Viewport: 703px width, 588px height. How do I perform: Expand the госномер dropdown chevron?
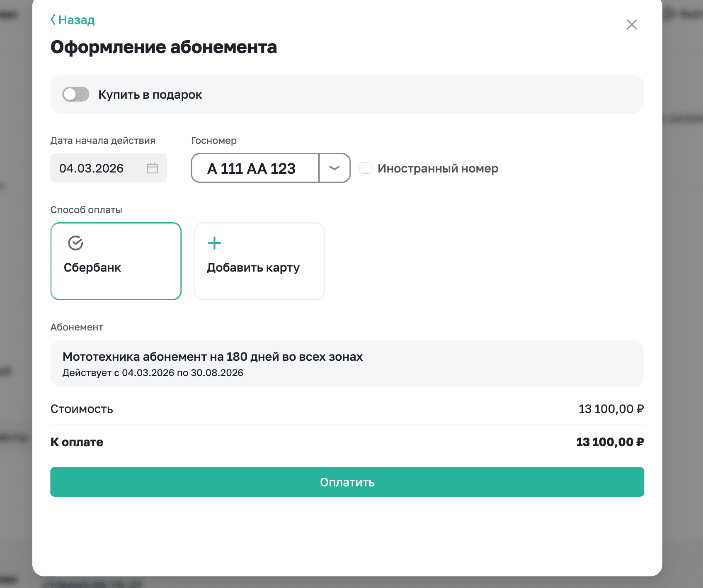334,168
